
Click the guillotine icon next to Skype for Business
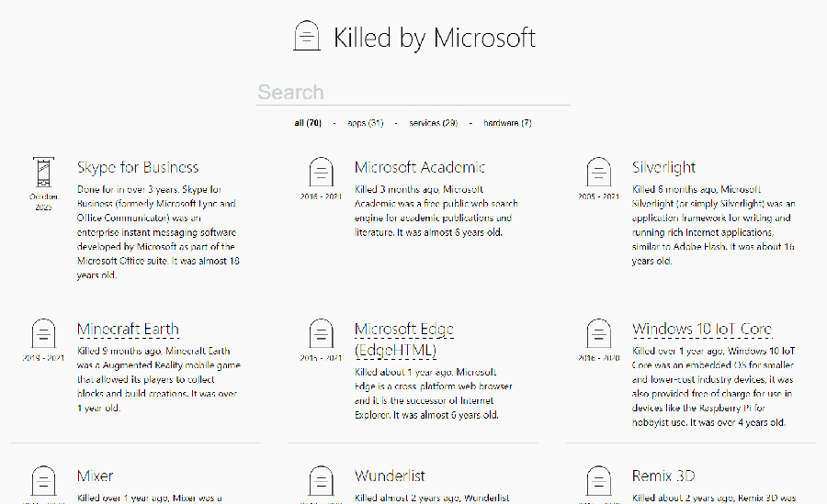tap(42, 173)
